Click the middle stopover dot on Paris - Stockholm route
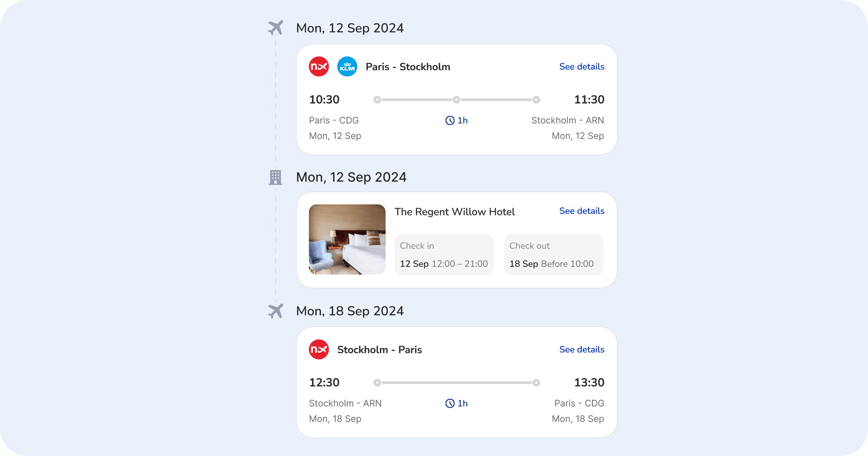 click(x=457, y=100)
